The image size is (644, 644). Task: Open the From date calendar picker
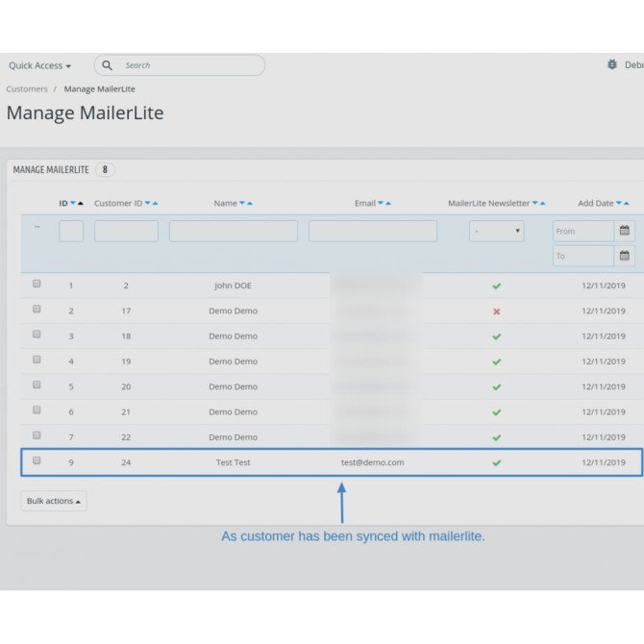point(624,231)
